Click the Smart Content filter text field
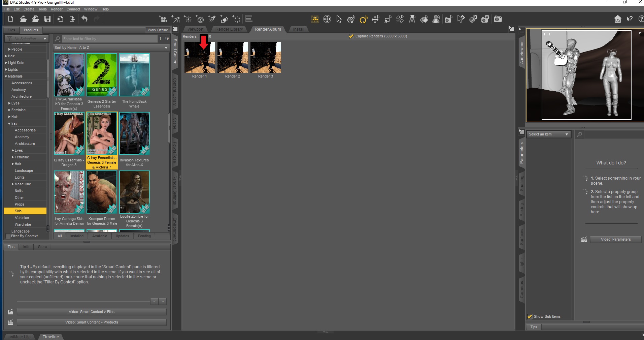This screenshot has height=340, width=644. 110,39
